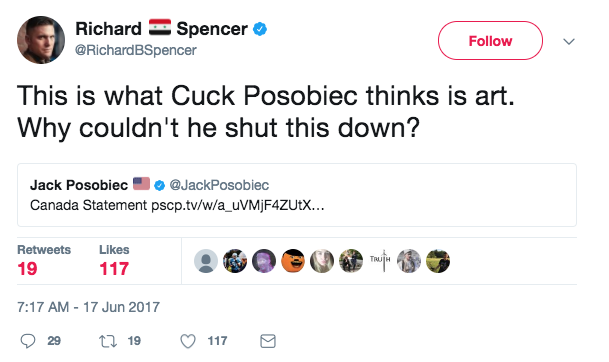Open the quoted Jack Posobiec tweet
This screenshot has height=362, width=609.
tap(297, 195)
